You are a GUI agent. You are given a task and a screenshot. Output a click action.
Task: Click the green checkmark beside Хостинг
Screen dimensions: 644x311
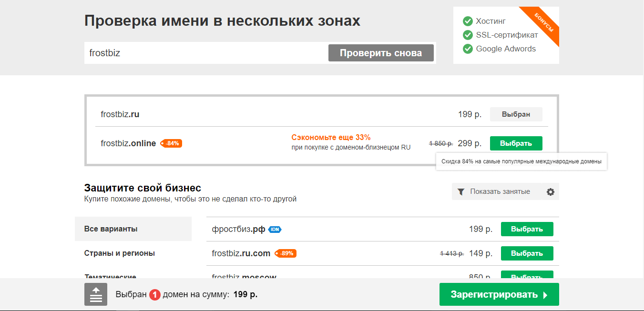point(468,21)
